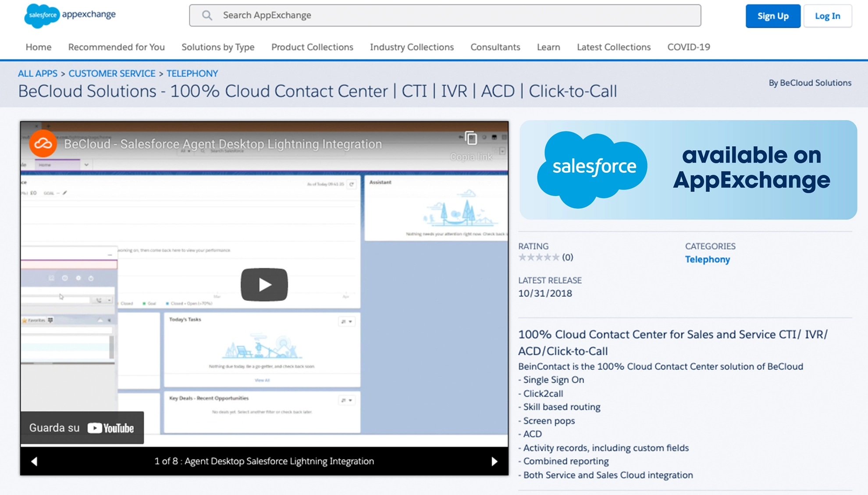
Task: Open the Telephony category link
Action: tap(707, 260)
